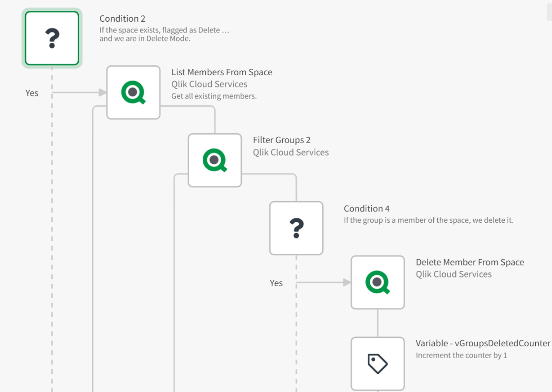
Task: Click the Condition 2 description about Delete Mode
Action: [x=164, y=34]
